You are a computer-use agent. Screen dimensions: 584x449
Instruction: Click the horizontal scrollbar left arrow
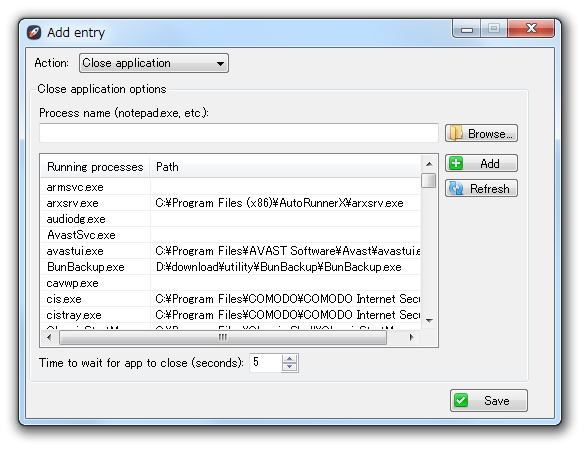[49, 337]
